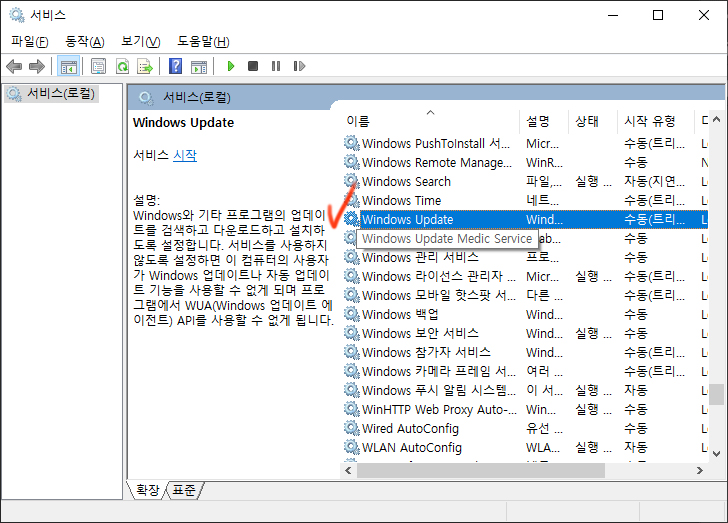Select the WLAN AutoConfig service row
This screenshot has height=523, width=728.
(525, 447)
